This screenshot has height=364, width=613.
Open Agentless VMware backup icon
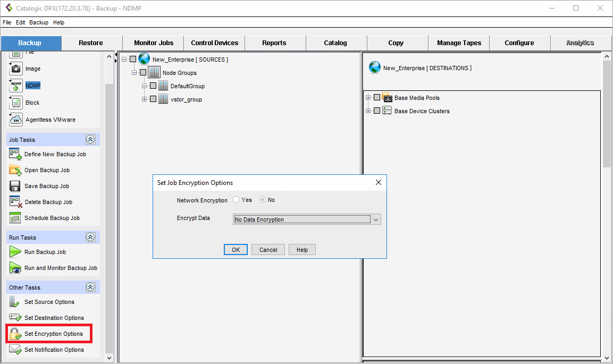[x=16, y=120]
